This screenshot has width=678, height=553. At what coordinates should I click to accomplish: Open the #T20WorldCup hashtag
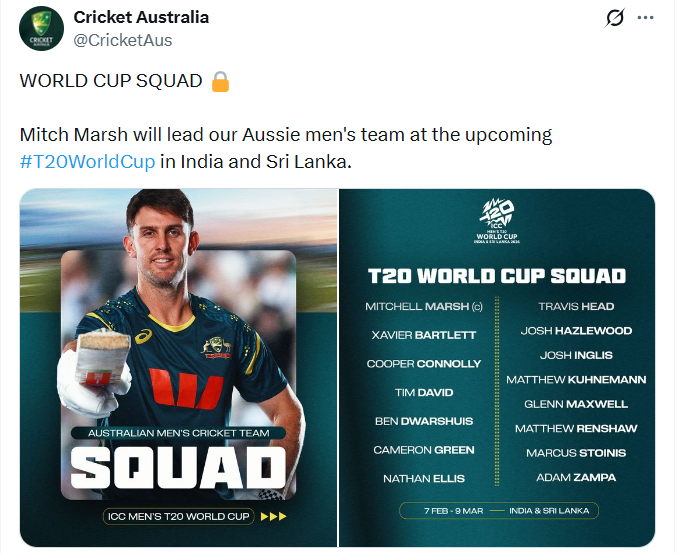coord(88,161)
